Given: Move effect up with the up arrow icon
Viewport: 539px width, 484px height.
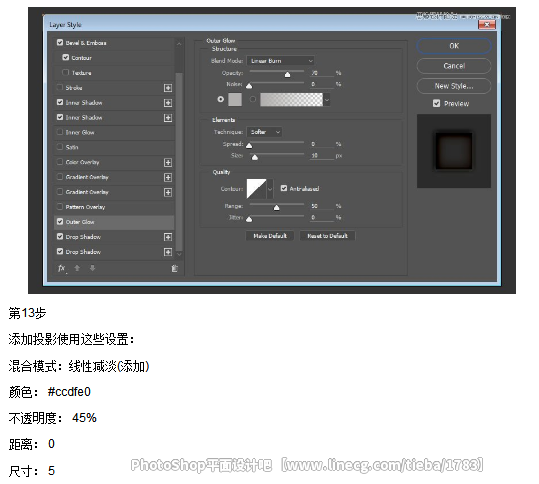Looking at the screenshot, I should click(77, 268).
